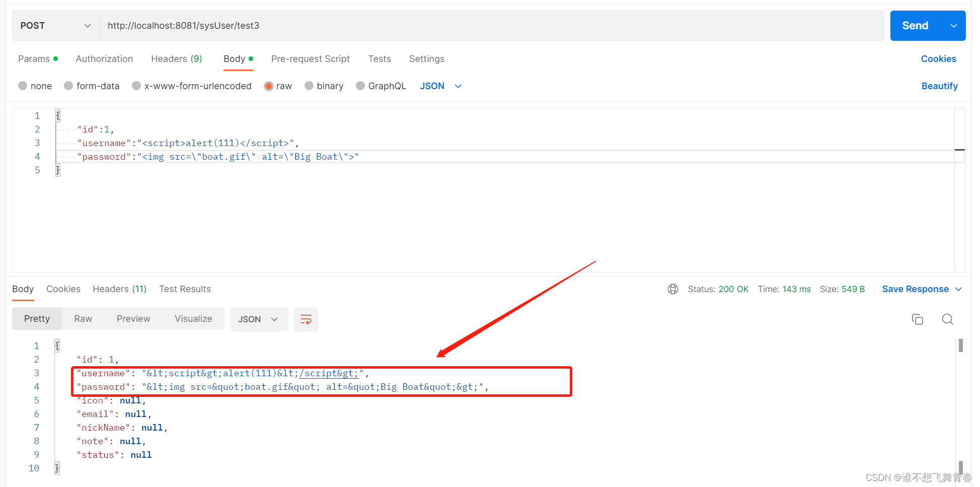This screenshot has height=487, width=980.
Task: Open the response JSON format dropdown
Action: pos(259,319)
